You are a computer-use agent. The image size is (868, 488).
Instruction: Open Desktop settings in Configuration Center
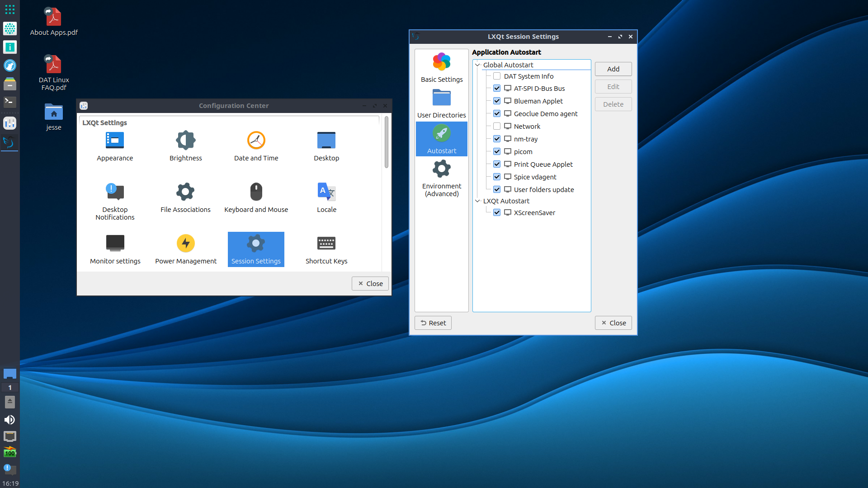[x=326, y=146]
